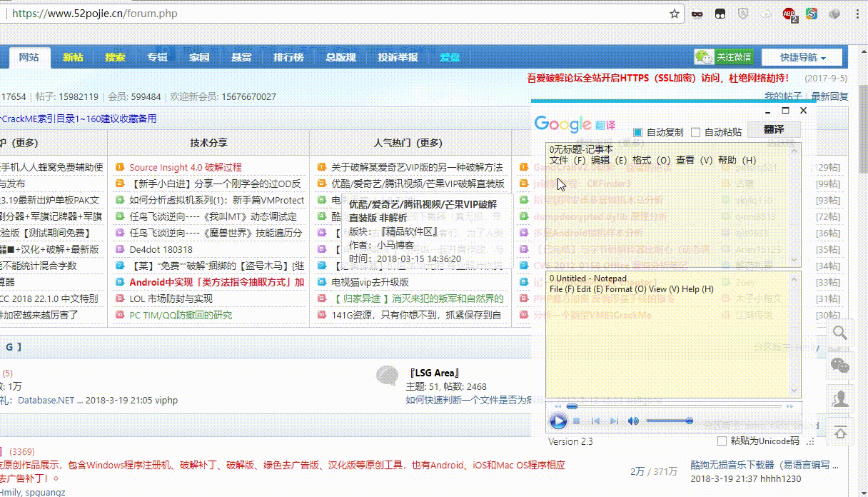Image resolution: width=868 pixels, height=497 pixels.
Task: Click the speaker volume icon in the player
Action: pyautogui.click(x=633, y=421)
